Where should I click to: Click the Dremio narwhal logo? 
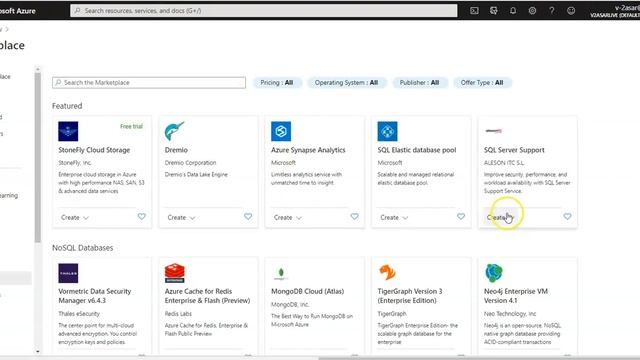pyautogui.click(x=174, y=131)
